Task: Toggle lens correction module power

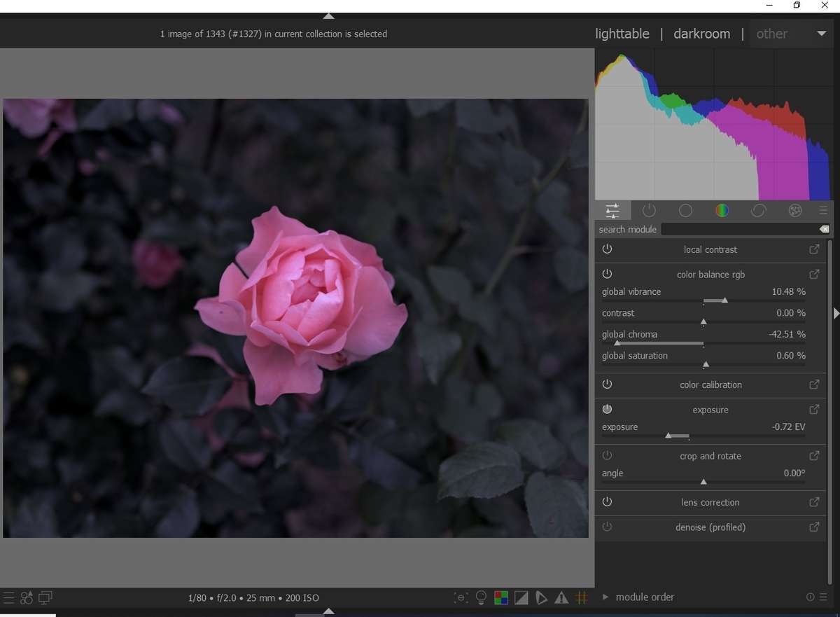Action: pyautogui.click(x=607, y=502)
